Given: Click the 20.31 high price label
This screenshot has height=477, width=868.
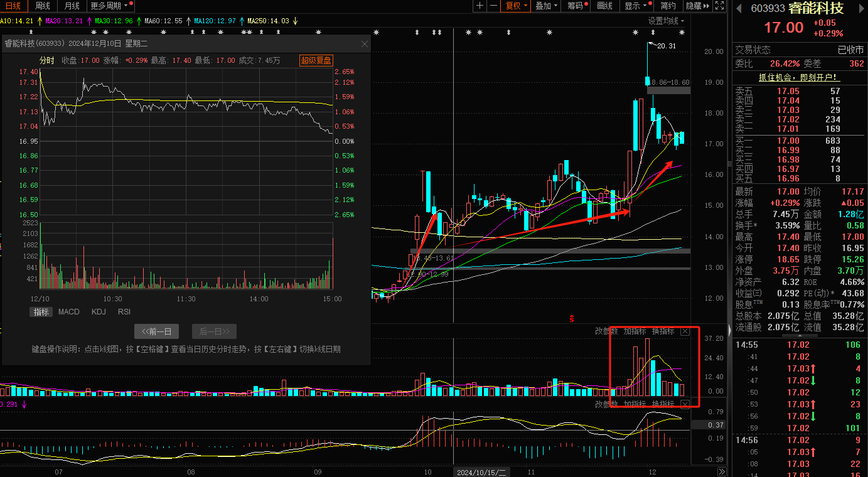Looking at the screenshot, I should [667, 45].
